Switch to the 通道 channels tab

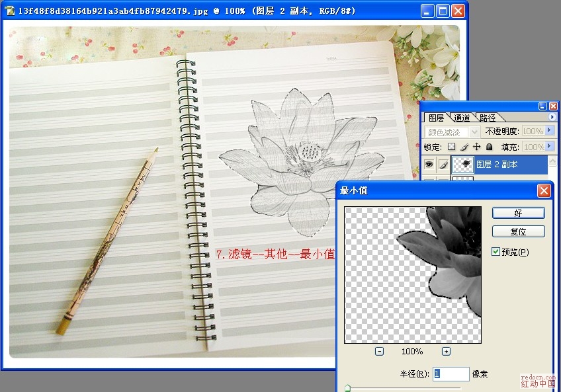462,118
